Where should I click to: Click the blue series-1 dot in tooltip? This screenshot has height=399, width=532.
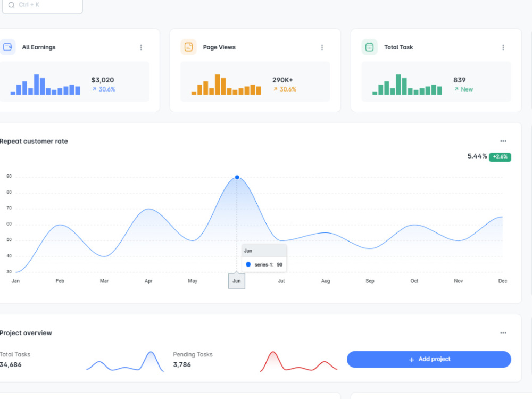coord(248,264)
